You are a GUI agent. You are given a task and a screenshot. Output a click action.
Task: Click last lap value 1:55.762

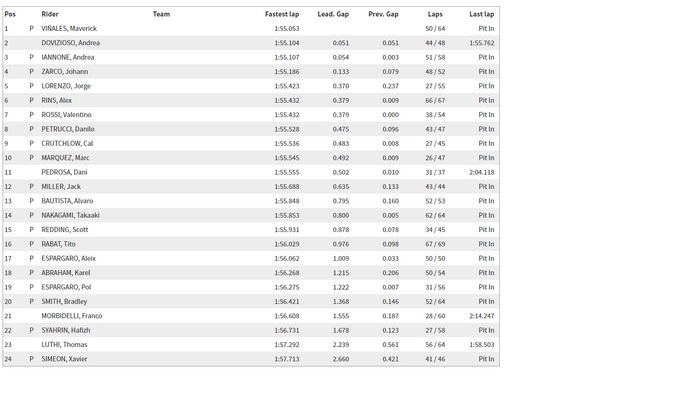pos(482,43)
